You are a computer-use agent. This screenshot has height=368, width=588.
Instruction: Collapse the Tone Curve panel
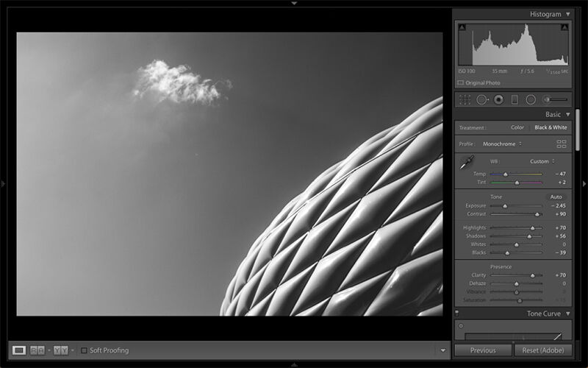click(568, 314)
